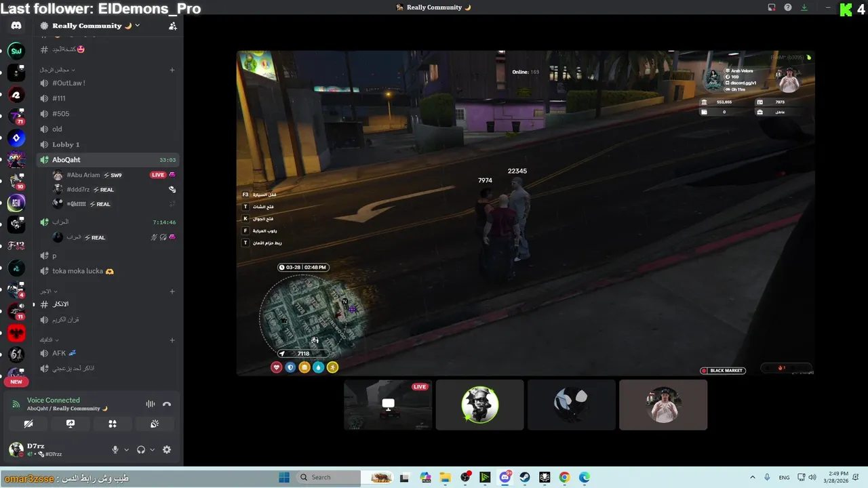Open Windows Start menu
Screen dimensions: 868x488
click(284, 477)
